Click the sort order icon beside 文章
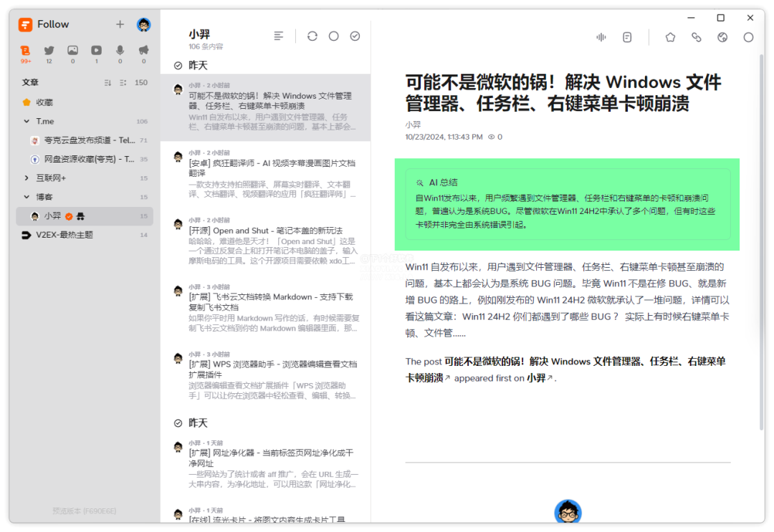The height and width of the screenshot is (532, 774). point(107,83)
